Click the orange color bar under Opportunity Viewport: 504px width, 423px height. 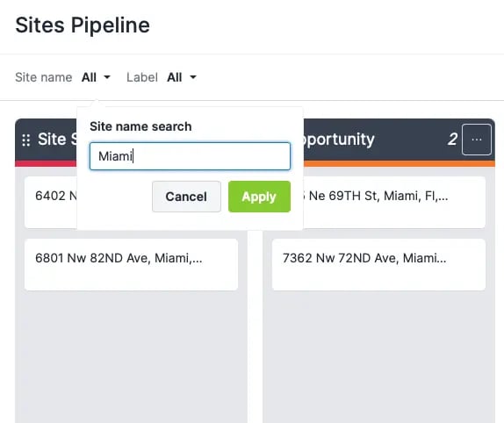point(400,164)
